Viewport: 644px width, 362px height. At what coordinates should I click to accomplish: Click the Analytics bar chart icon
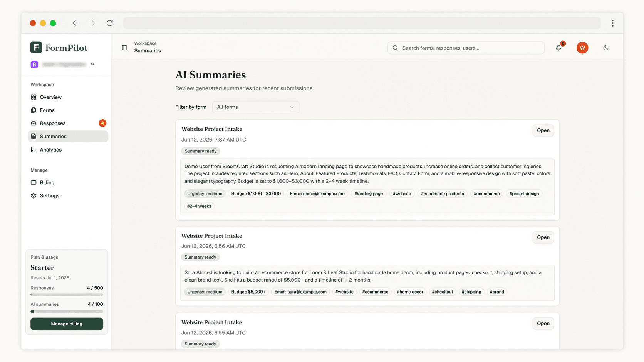pyautogui.click(x=34, y=150)
